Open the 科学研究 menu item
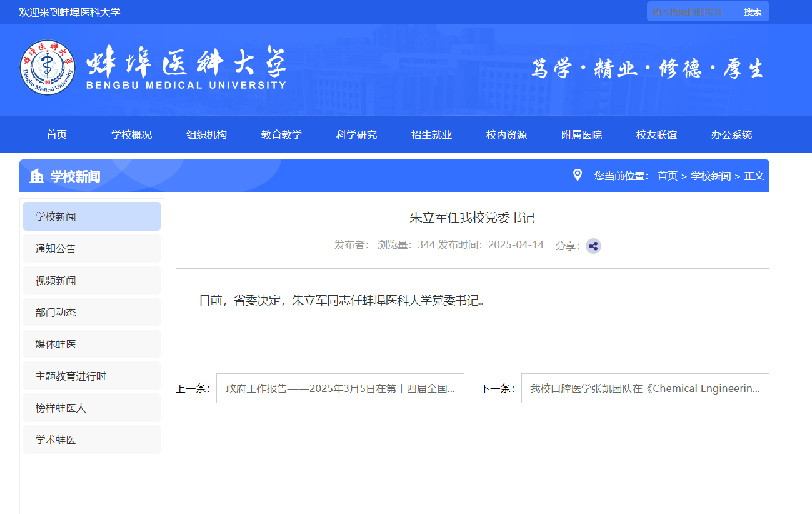Screen dimensions: 812x514 point(356,134)
